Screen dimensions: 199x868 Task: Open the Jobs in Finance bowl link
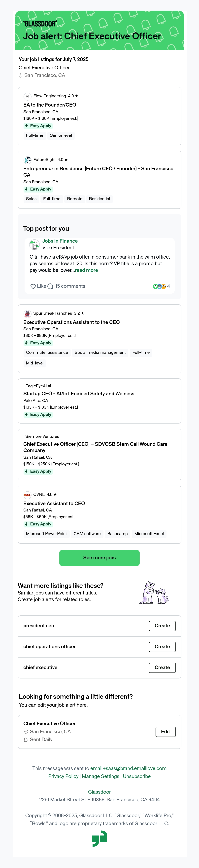pos(60,241)
